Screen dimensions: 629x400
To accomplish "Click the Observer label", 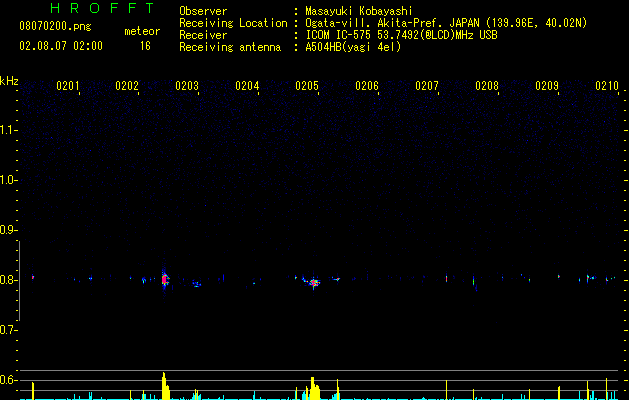I will pyautogui.click(x=203, y=11).
